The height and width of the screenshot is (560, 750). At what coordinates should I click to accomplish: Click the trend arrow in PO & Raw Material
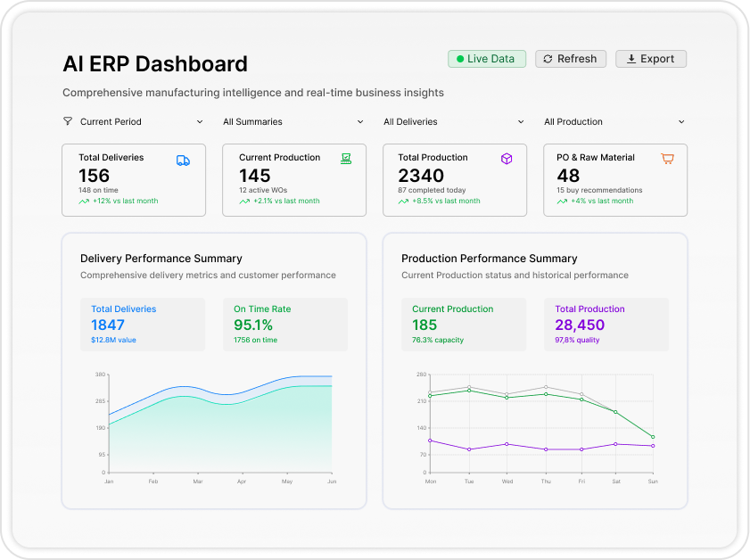point(562,202)
